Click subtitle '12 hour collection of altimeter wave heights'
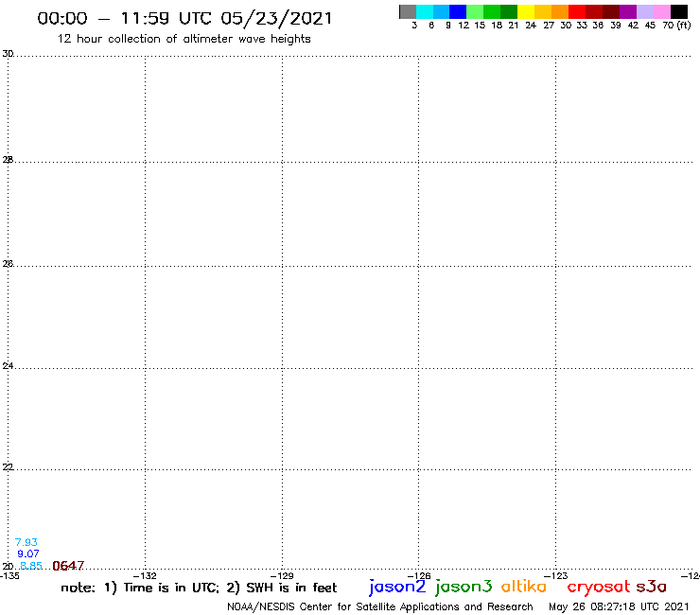Screen dimensions: 700x615 point(184,39)
